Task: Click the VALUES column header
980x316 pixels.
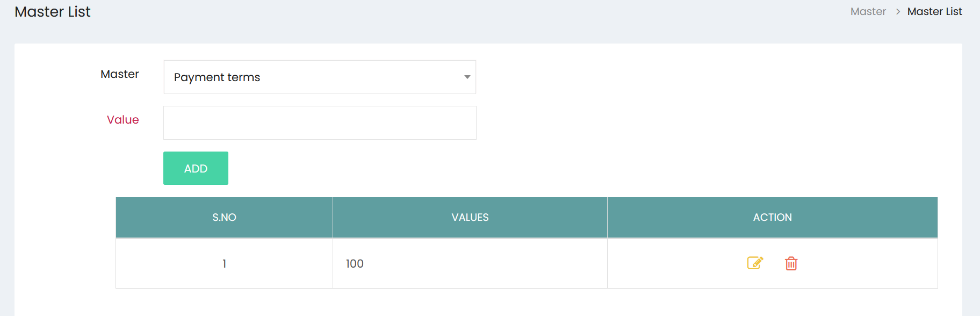Action: click(470, 218)
